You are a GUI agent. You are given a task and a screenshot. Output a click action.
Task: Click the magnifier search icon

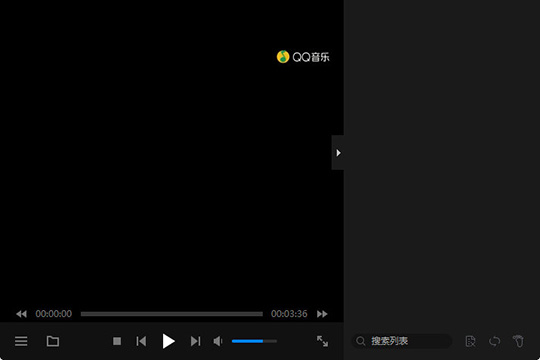361,341
